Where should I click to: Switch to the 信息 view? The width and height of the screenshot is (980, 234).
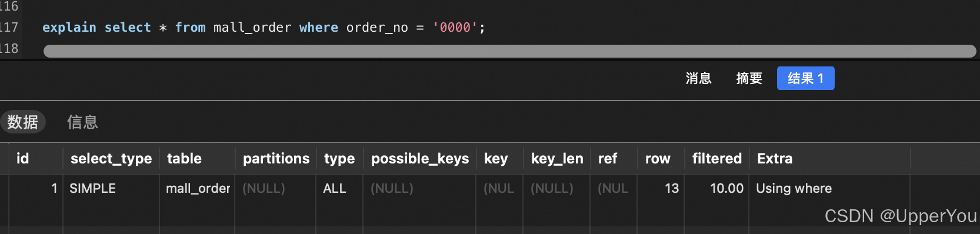click(x=82, y=122)
